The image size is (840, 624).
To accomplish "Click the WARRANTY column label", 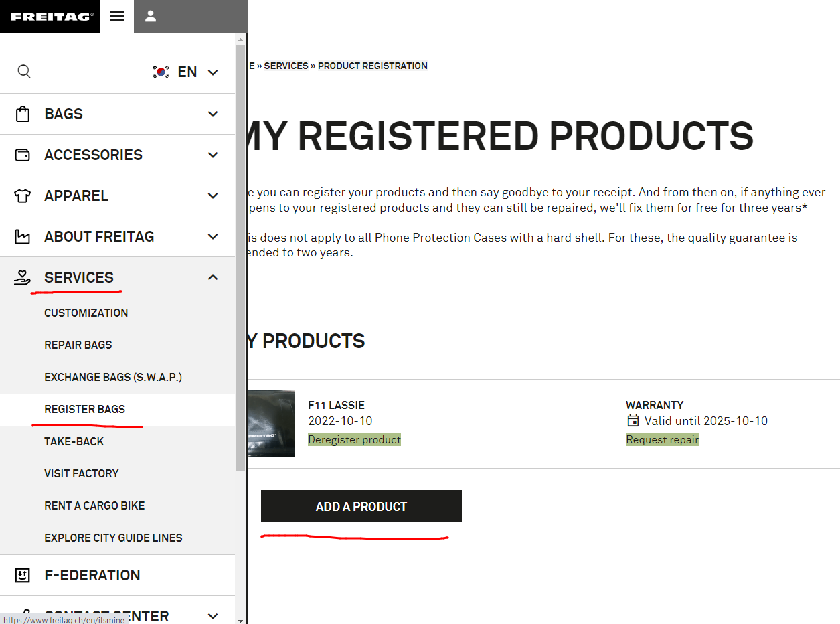I will (x=655, y=405).
